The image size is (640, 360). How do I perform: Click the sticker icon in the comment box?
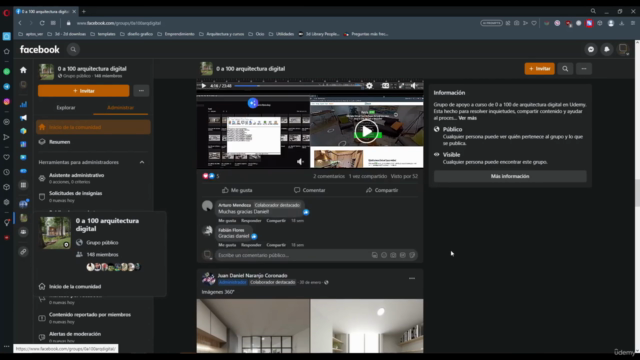[412, 255]
